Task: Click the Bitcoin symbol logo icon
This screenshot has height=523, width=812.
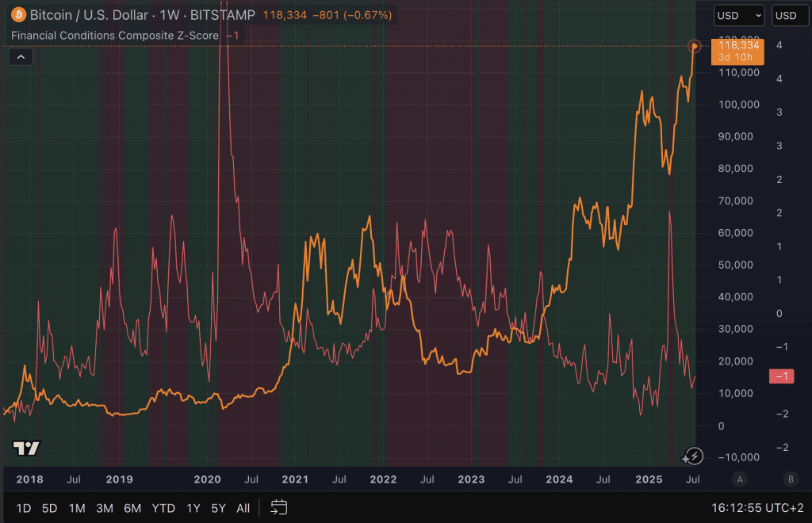Action: click(19, 14)
